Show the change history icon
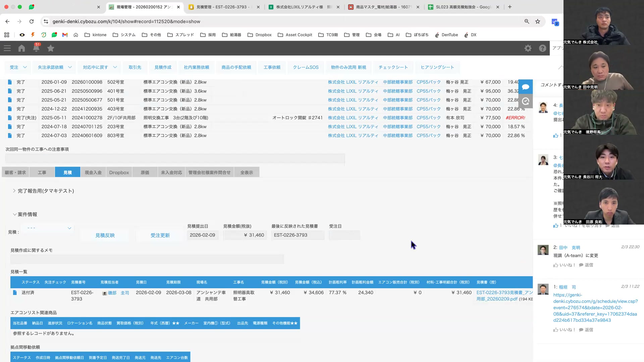 [526, 101]
